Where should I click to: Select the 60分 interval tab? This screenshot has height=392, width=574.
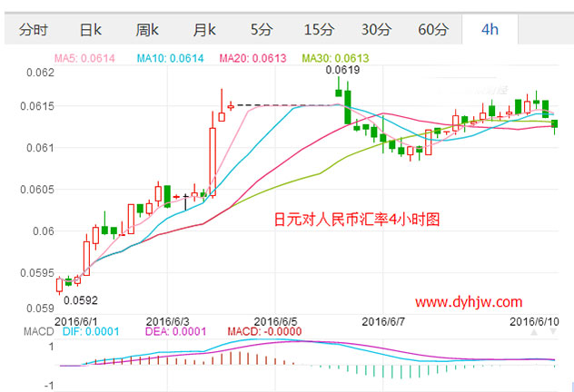pos(433,30)
